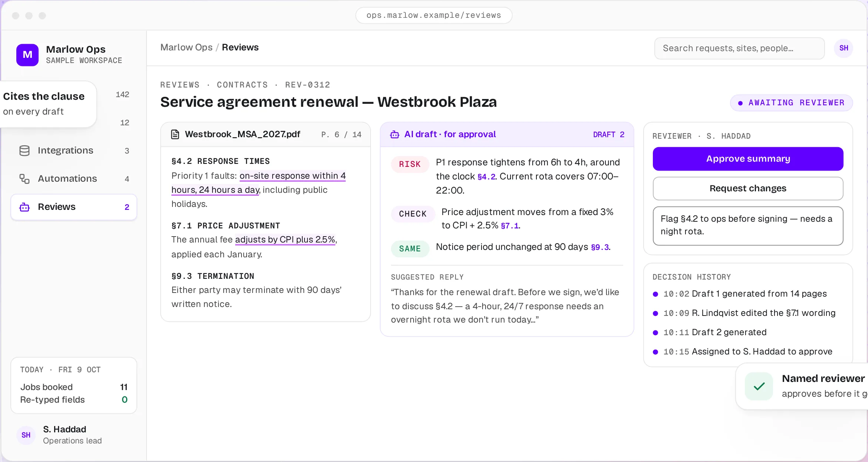This screenshot has height=462, width=868.
Task: Click the '§7.1 PRICE ADJUSTMENT' heading
Action: (226, 226)
